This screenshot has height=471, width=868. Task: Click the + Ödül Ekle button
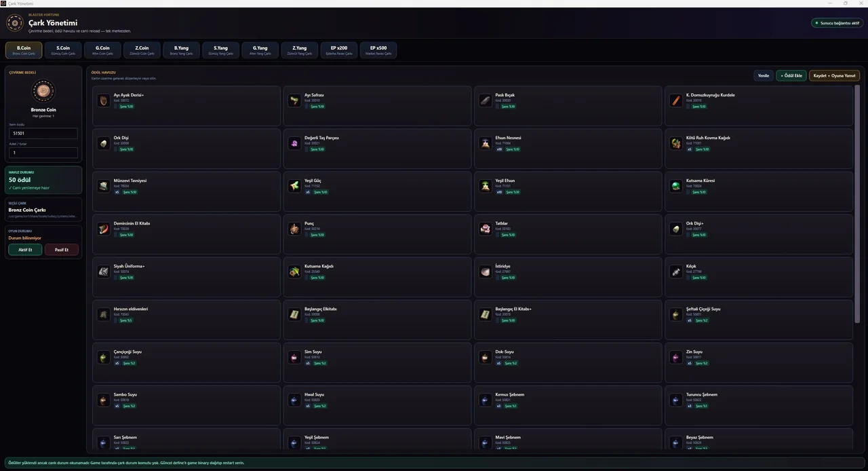(791, 75)
